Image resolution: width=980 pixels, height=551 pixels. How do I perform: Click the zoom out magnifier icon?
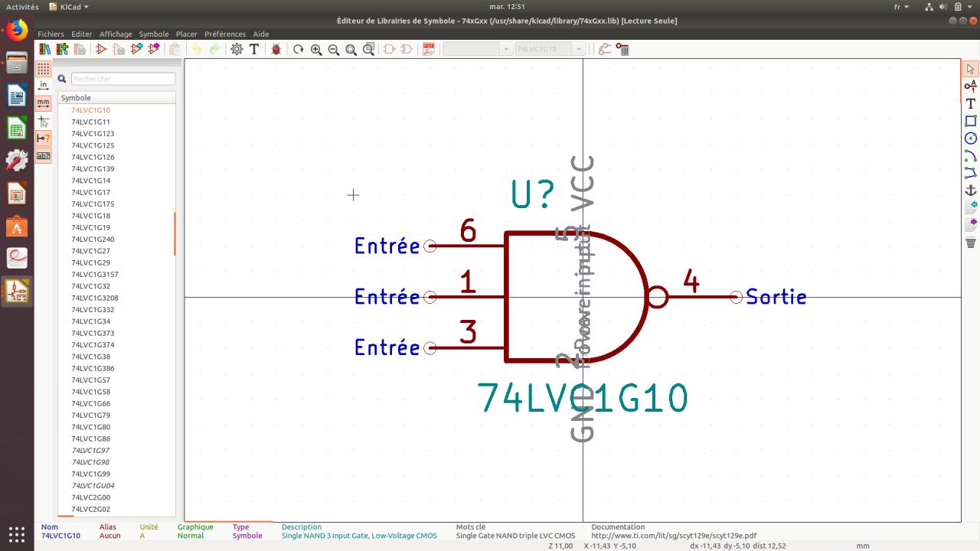[x=334, y=49]
